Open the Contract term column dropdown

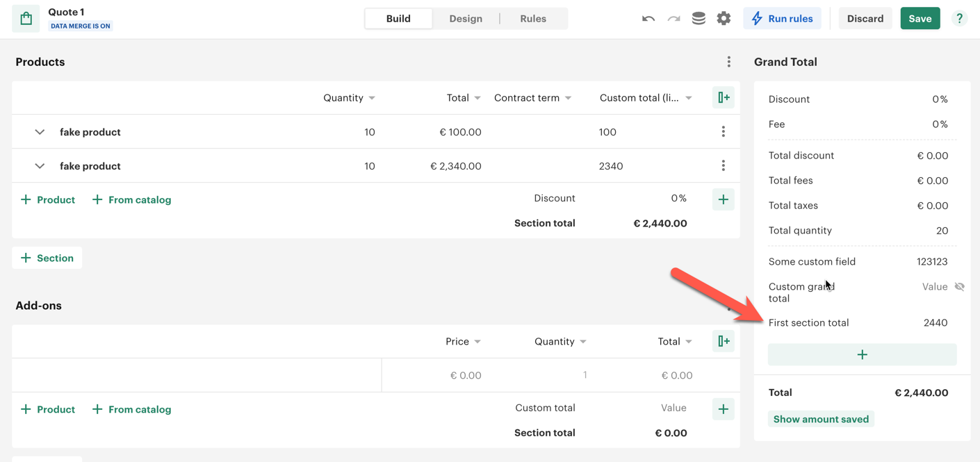pyautogui.click(x=568, y=98)
